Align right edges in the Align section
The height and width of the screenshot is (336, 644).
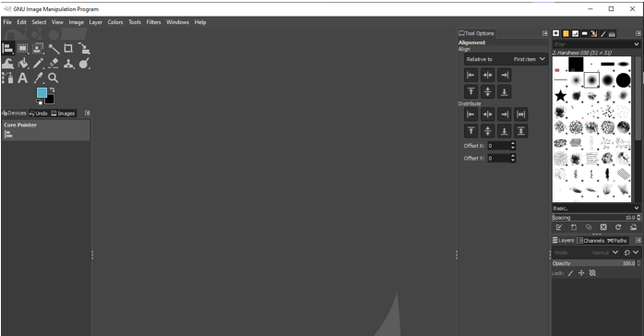[x=505, y=75]
